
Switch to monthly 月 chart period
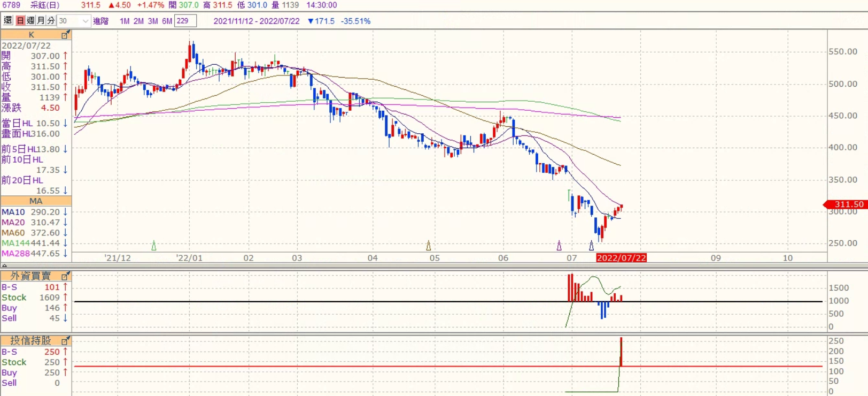(41, 21)
